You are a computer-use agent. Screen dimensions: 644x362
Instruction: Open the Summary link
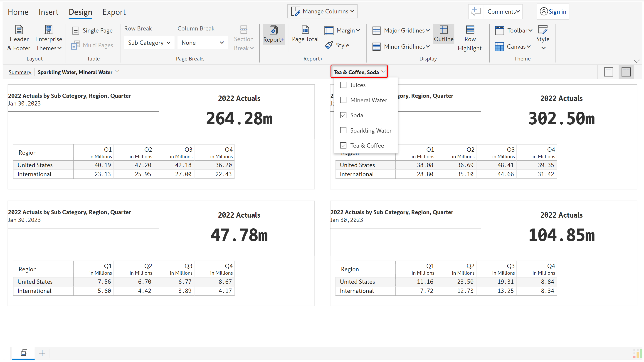(x=20, y=72)
